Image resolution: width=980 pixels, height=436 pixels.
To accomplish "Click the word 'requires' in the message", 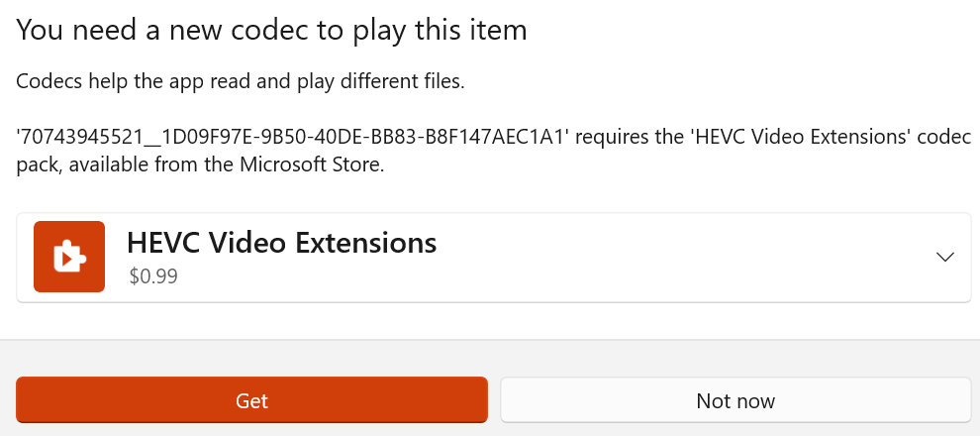I will [x=613, y=138].
